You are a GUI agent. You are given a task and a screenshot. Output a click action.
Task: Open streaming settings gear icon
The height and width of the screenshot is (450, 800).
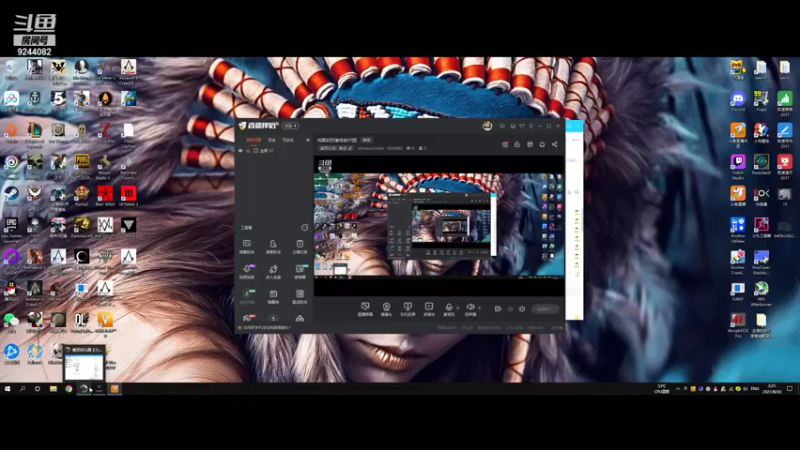point(522,309)
